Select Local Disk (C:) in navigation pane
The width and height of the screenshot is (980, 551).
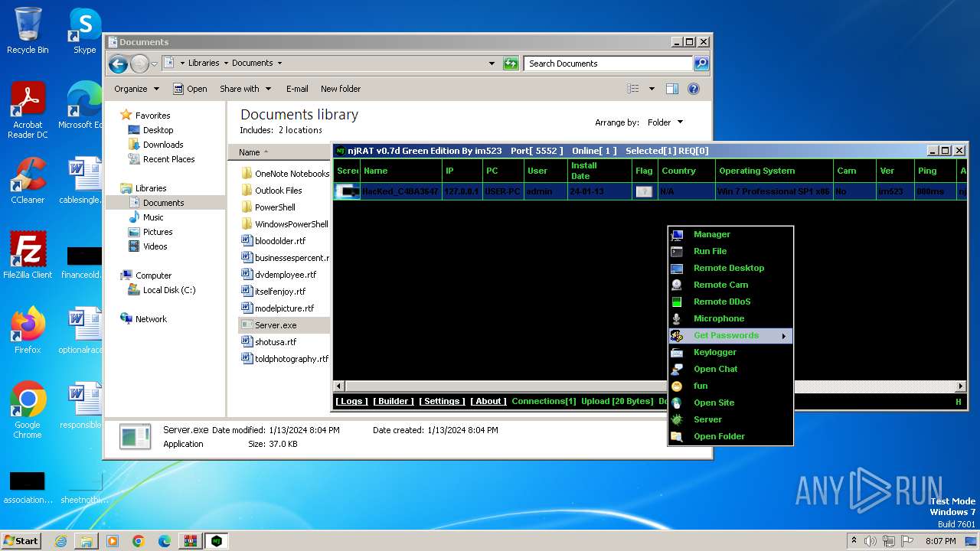[168, 290]
